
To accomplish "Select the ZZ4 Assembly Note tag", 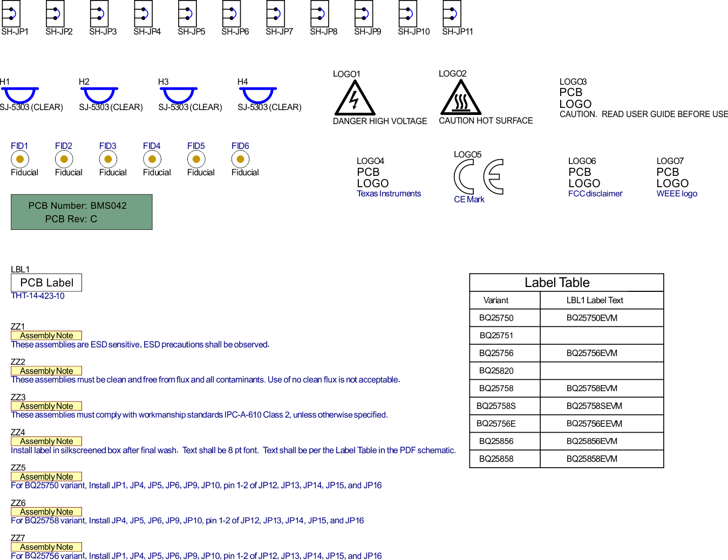I will click(x=46, y=441).
